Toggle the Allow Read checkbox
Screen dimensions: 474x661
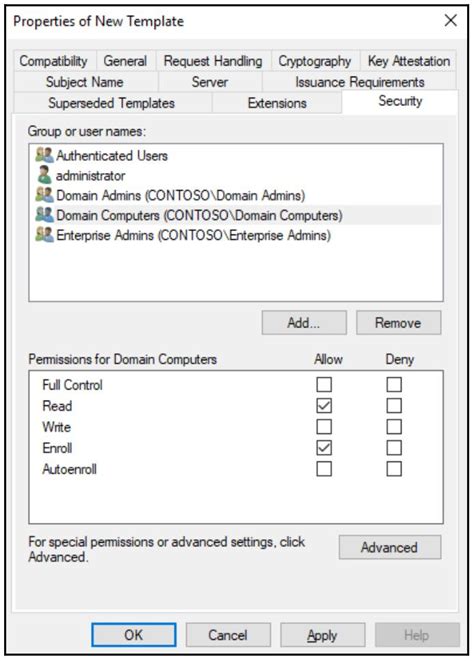point(324,406)
